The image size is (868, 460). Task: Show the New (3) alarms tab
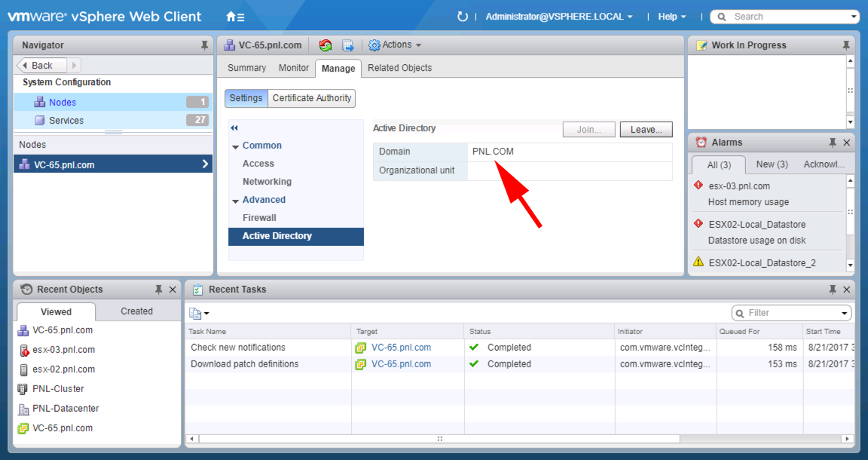coord(772,164)
